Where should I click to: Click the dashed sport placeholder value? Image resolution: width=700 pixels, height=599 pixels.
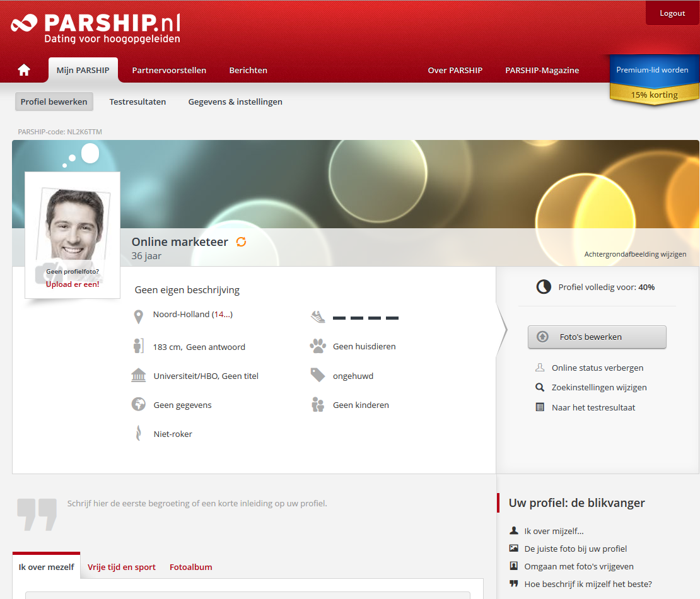pos(366,318)
